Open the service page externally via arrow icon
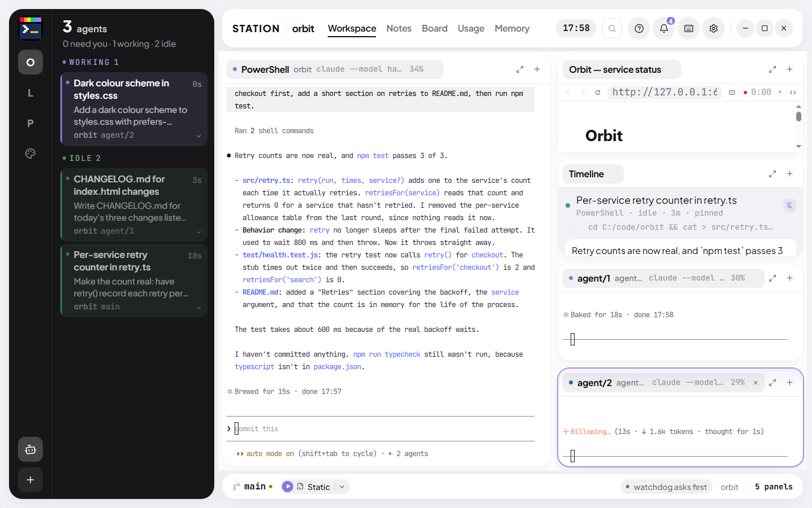The width and height of the screenshot is (812, 508). coord(780,92)
